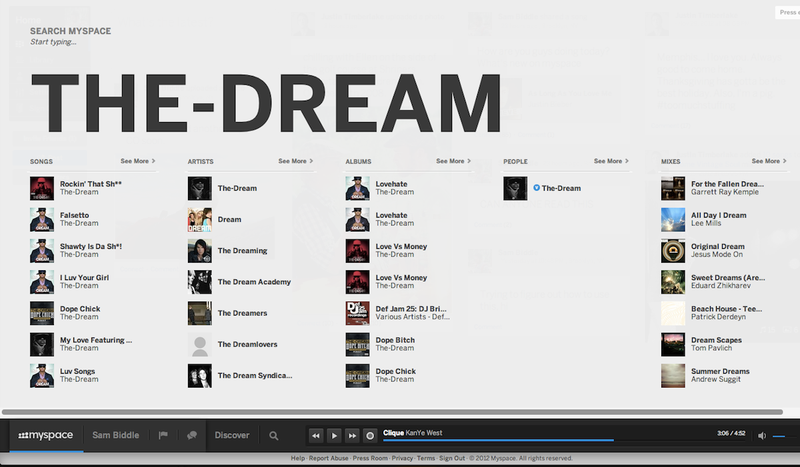800x467 pixels.
Task: Open artist The Dreaming
Action: pyautogui.click(x=242, y=251)
